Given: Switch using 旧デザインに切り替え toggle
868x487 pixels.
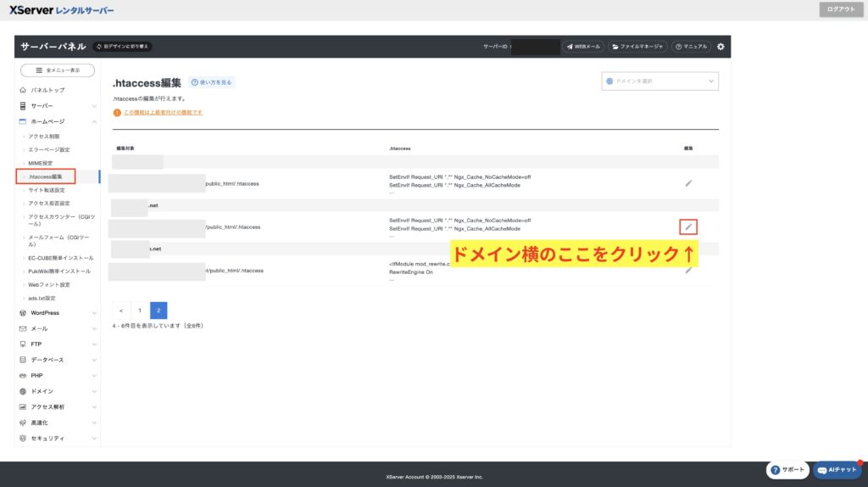Looking at the screenshot, I should click(122, 47).
